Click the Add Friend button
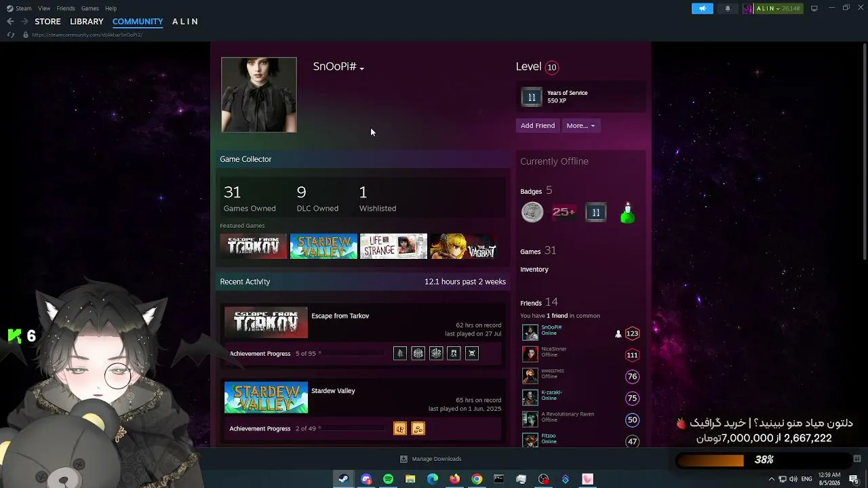868x488 pixels. point(538,125)
